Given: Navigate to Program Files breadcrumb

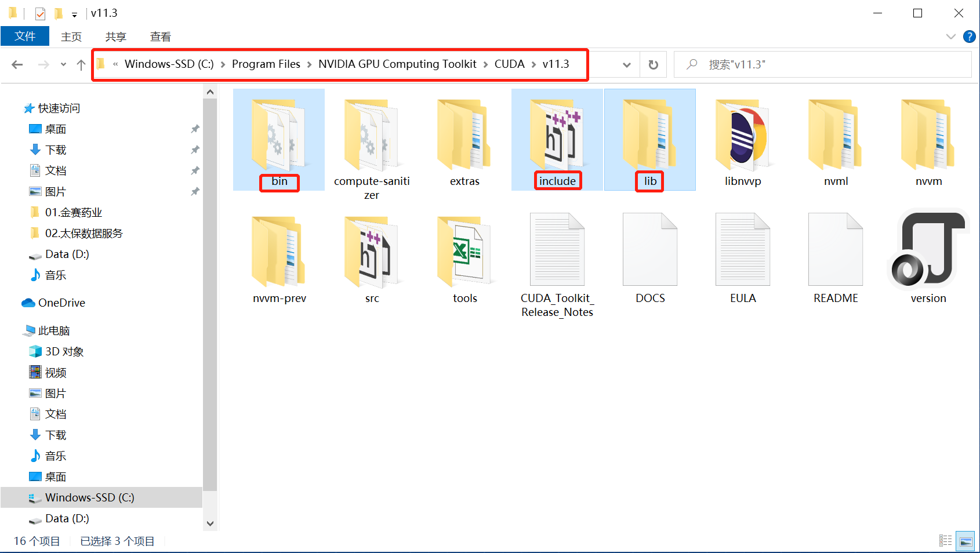Looking at the screenshot, I should 266,64.
